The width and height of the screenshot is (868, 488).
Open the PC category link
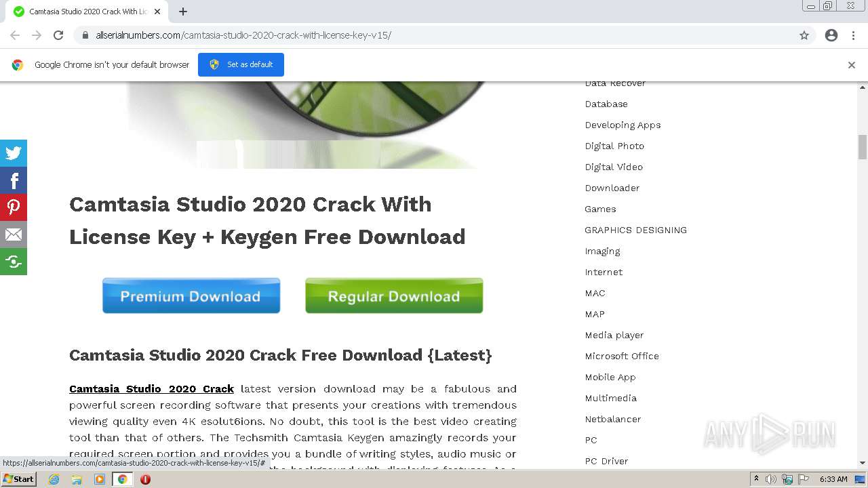pyautogui.click(x=591, y=440)
